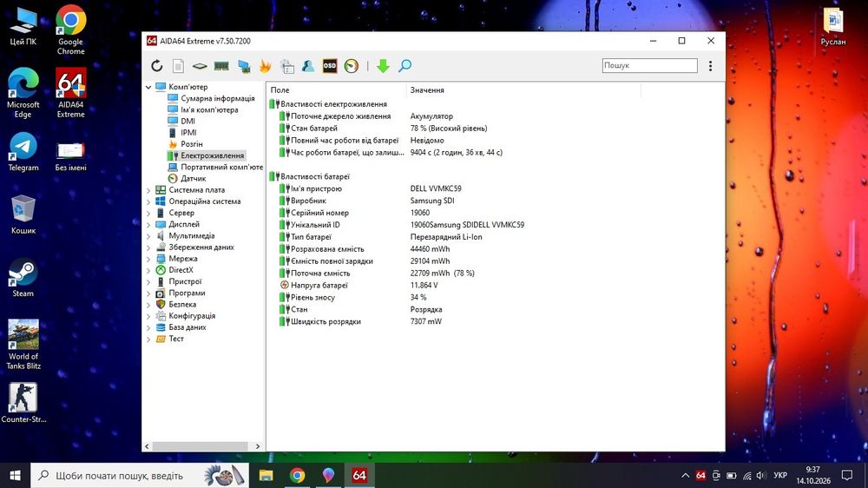The image size is (868, 488).
Task: Click the gauge clock toolbar icon
Action: pyautogui.click(x=351, y=66)
